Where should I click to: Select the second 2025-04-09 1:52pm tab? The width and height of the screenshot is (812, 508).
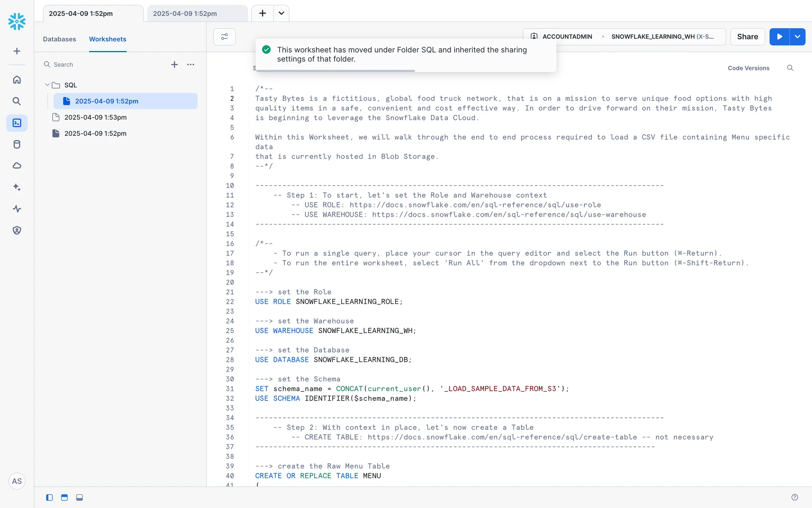point(185,14)
